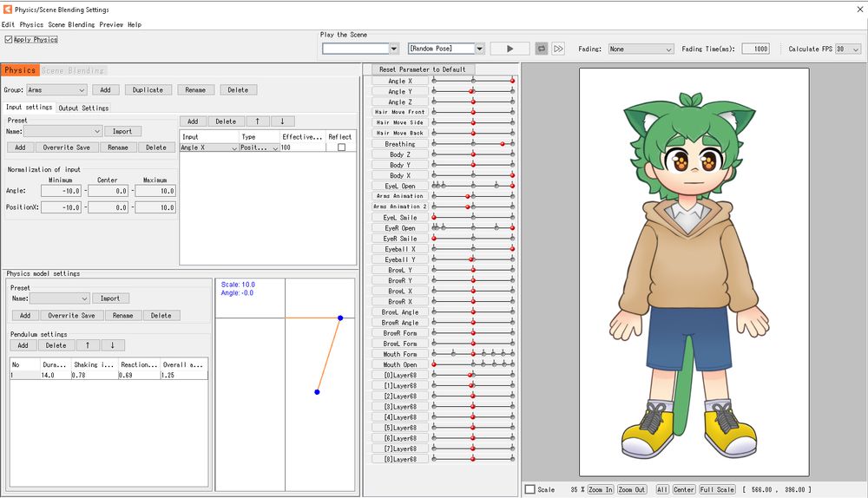This screenshot has height=498, width=868.
Task: Select the Hair Move Front parameter label
Action: 400,112
